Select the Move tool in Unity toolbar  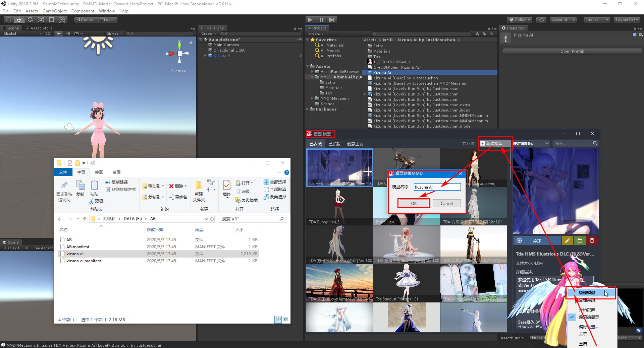point(19,19)
